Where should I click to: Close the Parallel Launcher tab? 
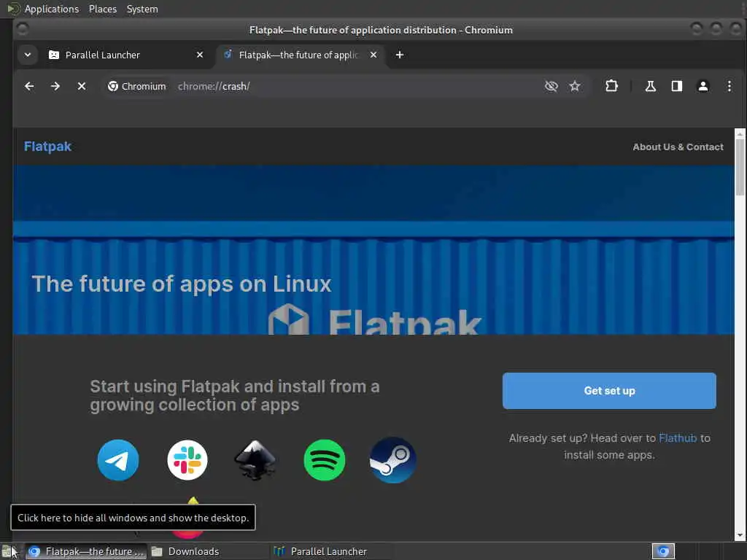point(200,55)
